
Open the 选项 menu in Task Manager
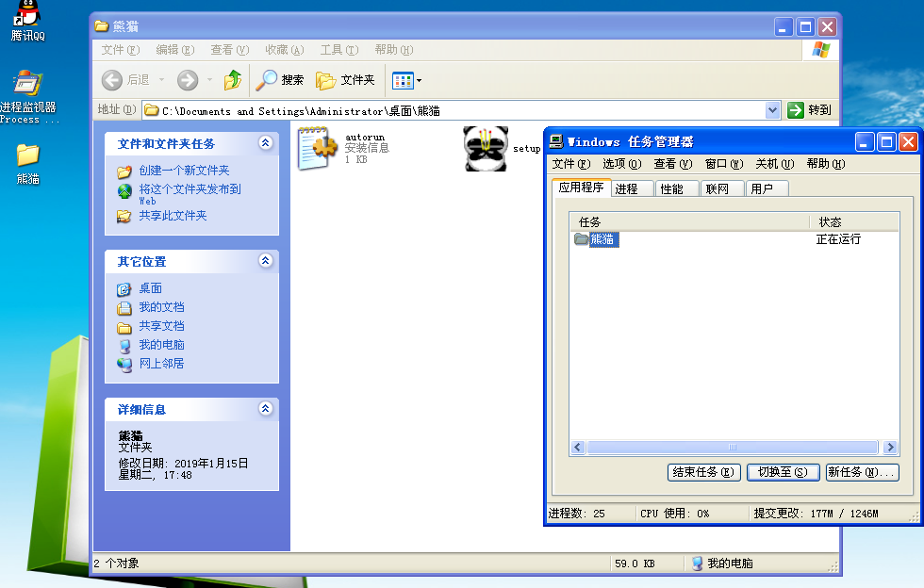point(620,164)
